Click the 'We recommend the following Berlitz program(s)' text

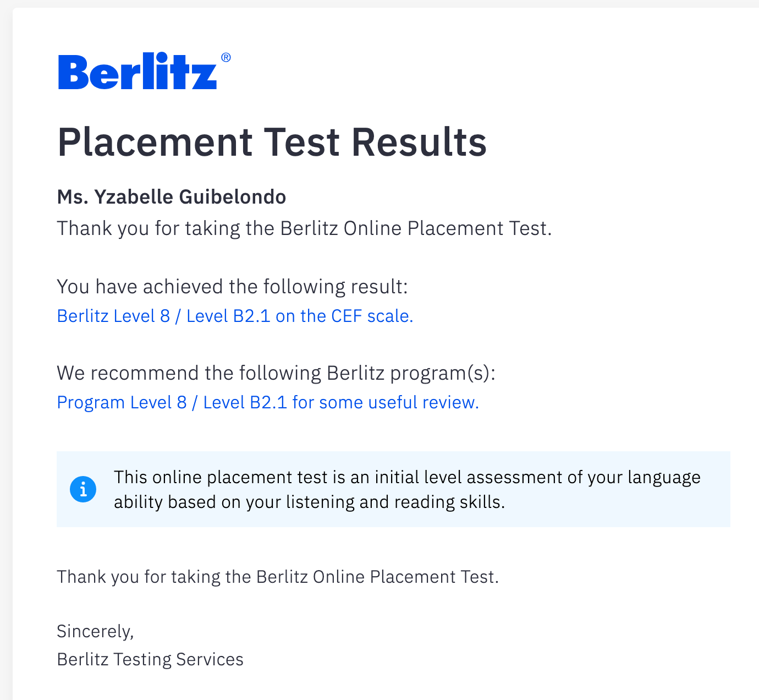point(276,373)
